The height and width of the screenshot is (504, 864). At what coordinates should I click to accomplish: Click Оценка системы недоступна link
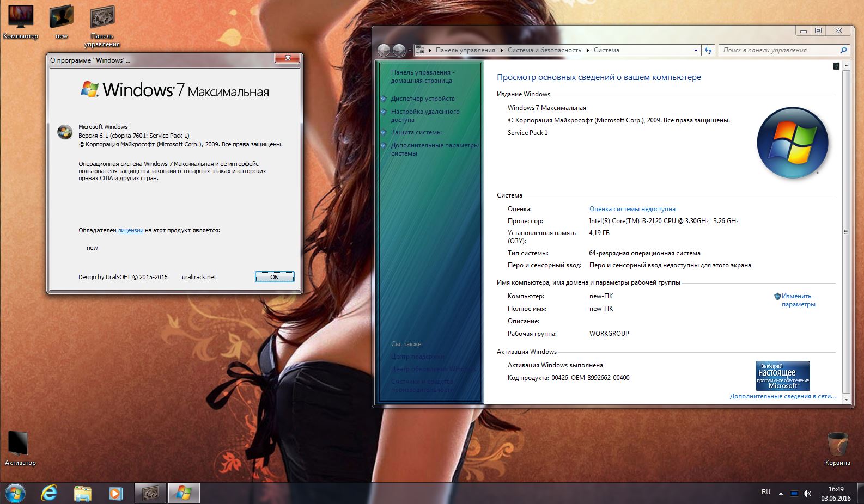632,209
